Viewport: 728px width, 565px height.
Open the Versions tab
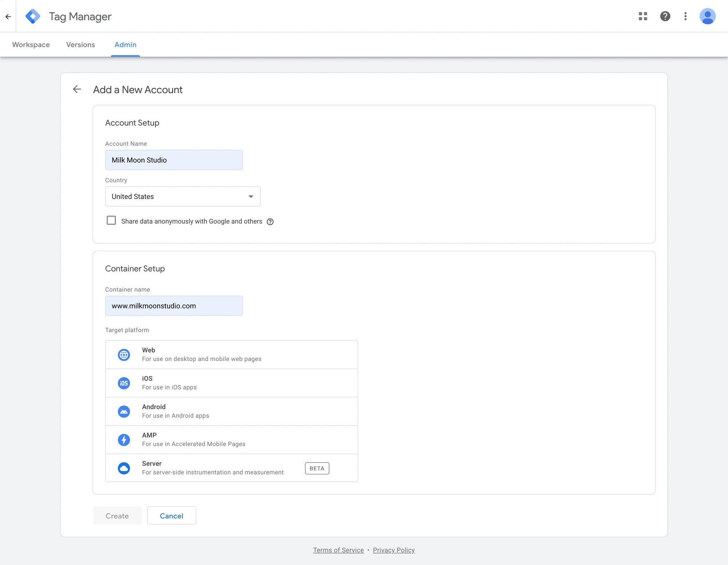80,44
